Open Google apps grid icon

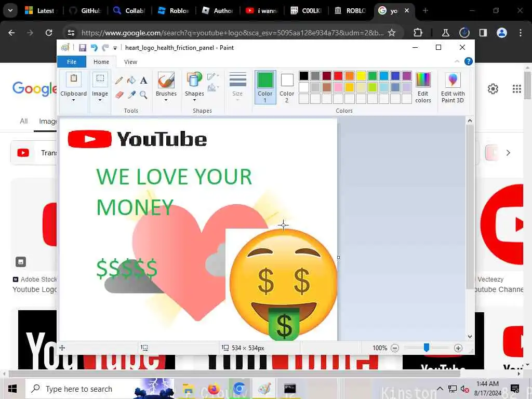(516, 89)
